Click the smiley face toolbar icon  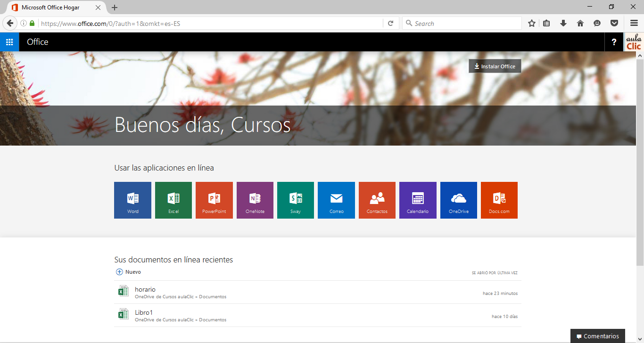point(597,23)
